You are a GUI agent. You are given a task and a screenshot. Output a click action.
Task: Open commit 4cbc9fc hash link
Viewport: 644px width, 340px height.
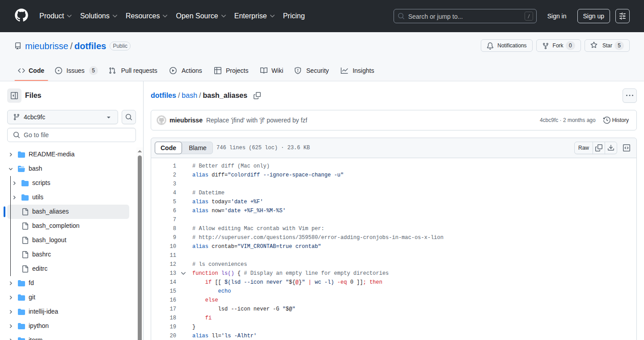[x=549, y=120]
